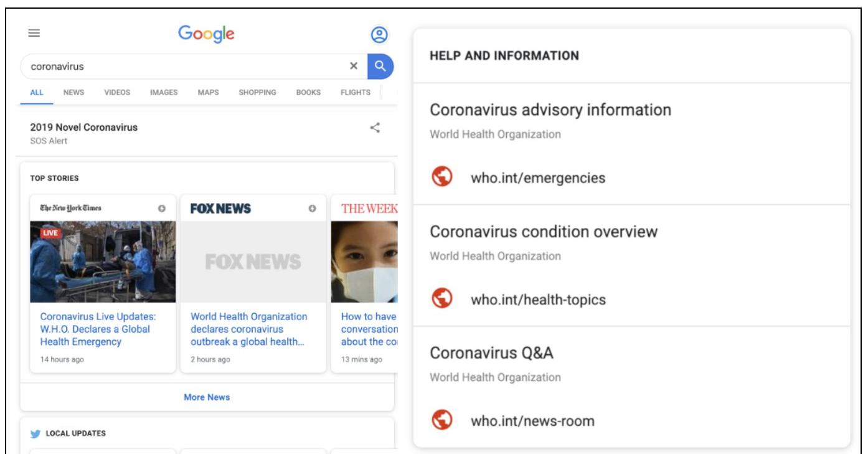The height and width of the screenshot is (454, 868).
Task: Click the 'LOCAL UPDATES' heading
Action: tap(76, 433)
